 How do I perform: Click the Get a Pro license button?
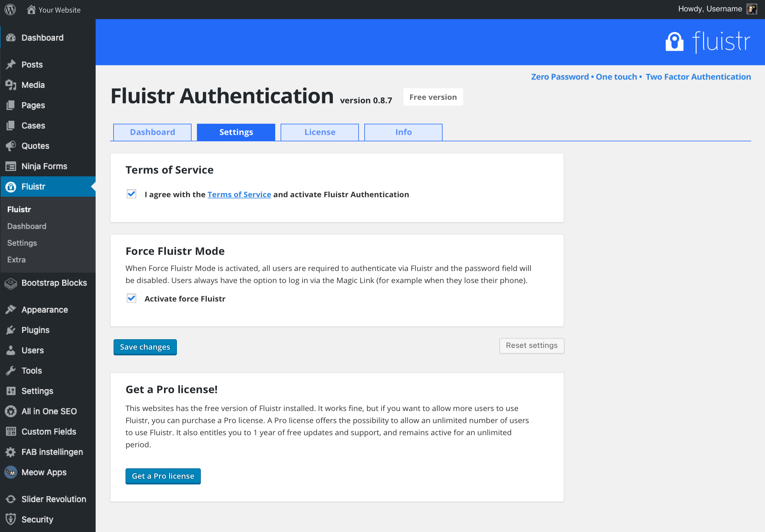coord(163,476)
